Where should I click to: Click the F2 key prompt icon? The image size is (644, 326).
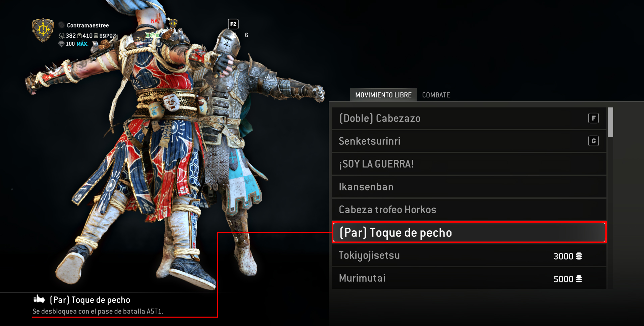coord(233,24)
